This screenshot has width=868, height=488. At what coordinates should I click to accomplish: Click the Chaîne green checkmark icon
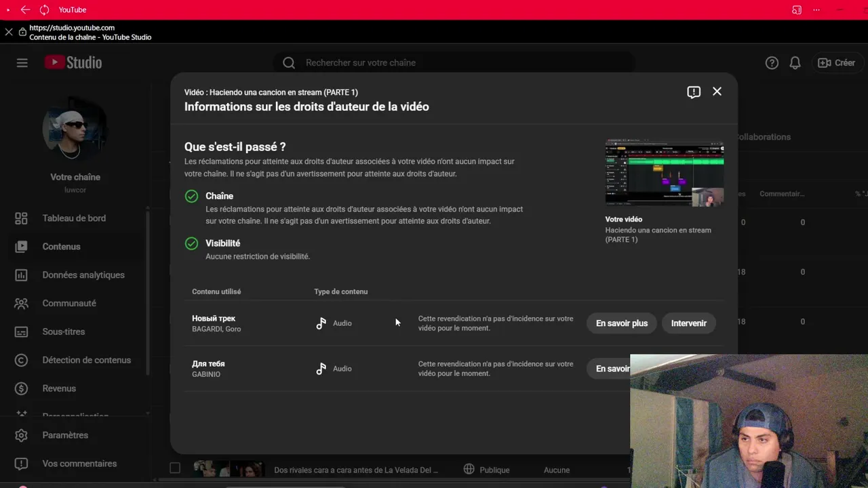point(191,197)
